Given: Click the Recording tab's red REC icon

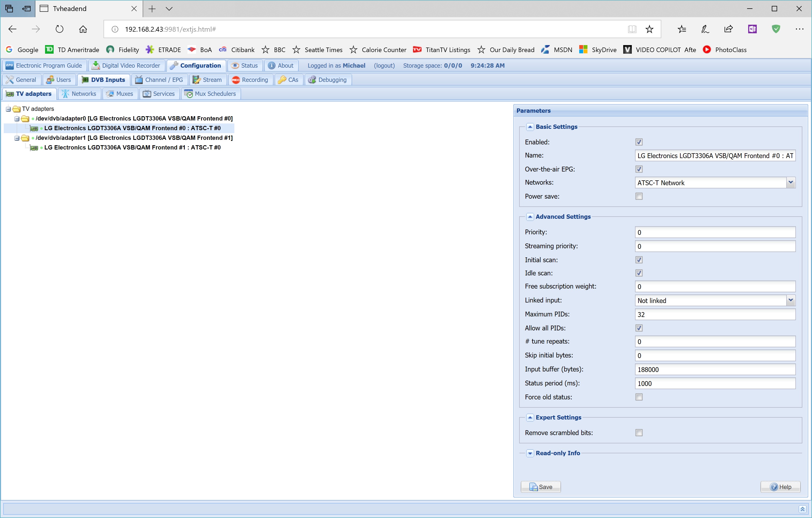Looking at the screenshot, I should (x=236, y=80).
